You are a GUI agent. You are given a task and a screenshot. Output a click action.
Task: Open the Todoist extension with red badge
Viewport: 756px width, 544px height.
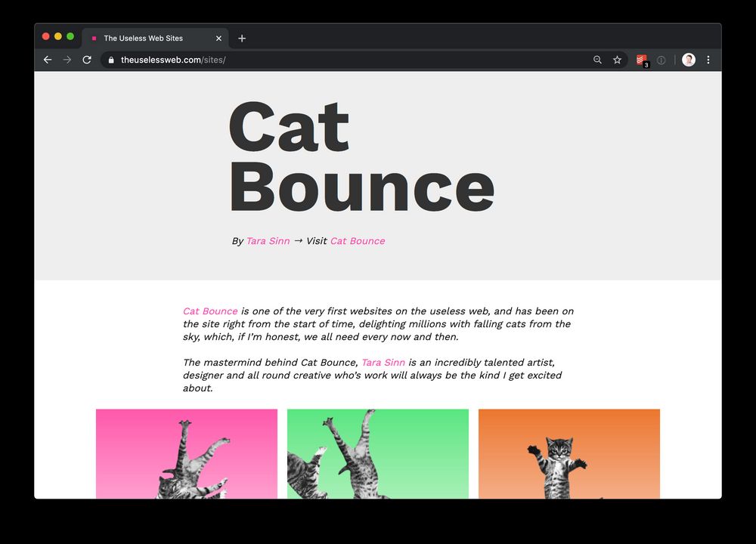point(642,60)
